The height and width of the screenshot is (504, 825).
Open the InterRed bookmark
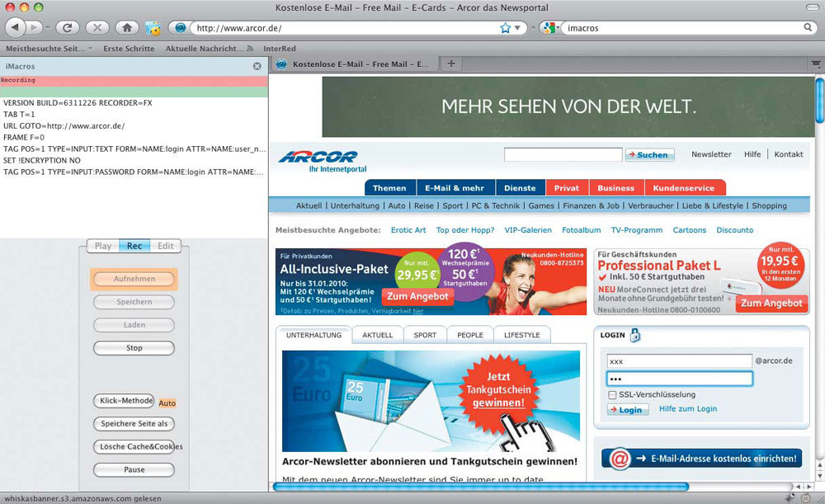point(280,49)
